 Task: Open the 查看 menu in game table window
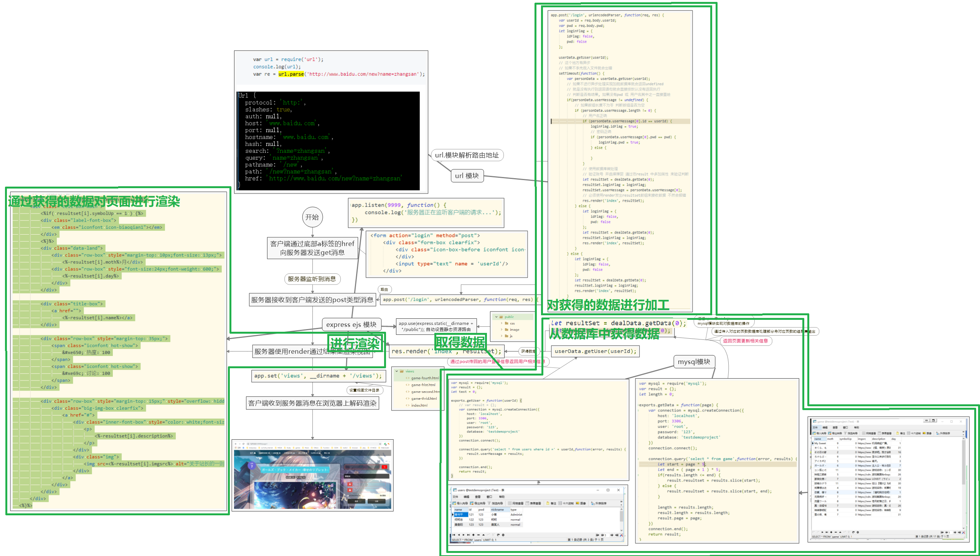(x=836, y=427)
